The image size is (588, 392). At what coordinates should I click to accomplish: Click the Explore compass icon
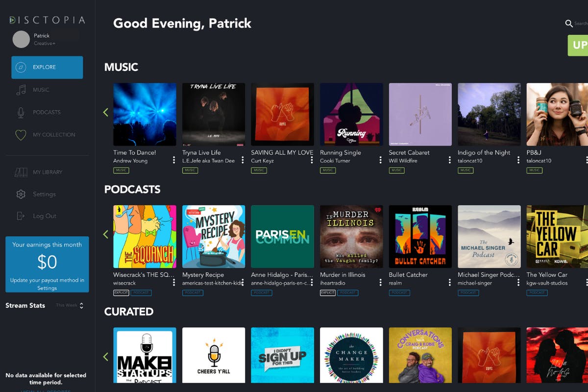click(21, 68)
